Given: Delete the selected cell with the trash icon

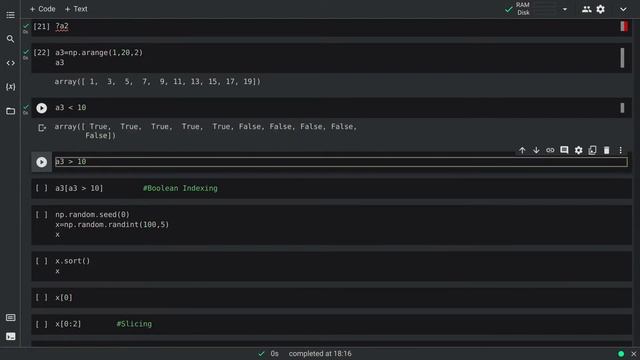Looking at the screenshot, I should coord(607,150).
